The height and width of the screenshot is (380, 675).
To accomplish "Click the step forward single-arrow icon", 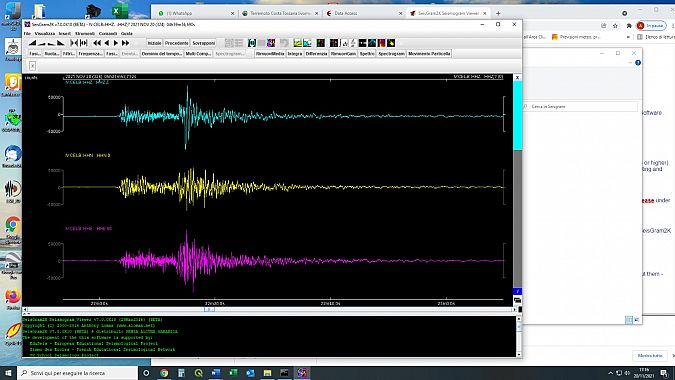I will 116,43.
